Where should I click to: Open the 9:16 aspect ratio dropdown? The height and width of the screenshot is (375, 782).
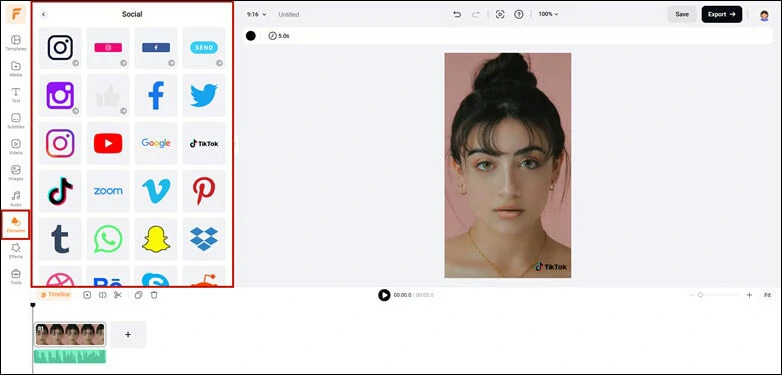click(x=256, y=14)
